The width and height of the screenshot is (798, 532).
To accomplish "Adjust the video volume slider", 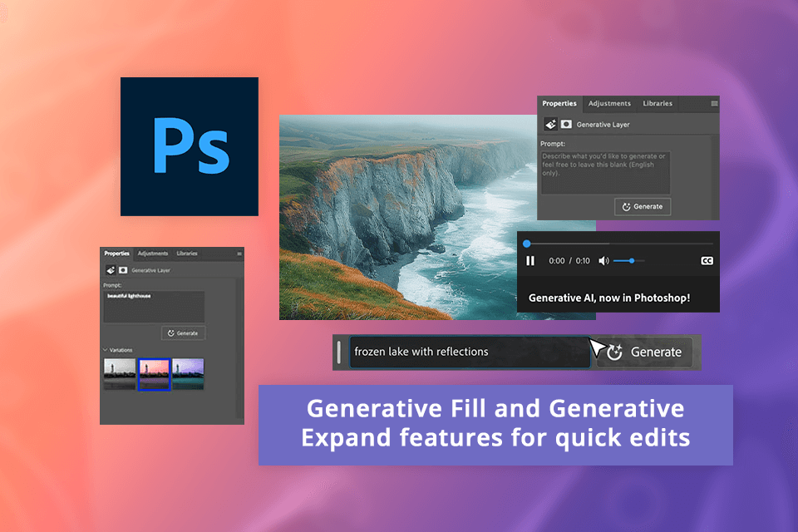I will (629, 261).
